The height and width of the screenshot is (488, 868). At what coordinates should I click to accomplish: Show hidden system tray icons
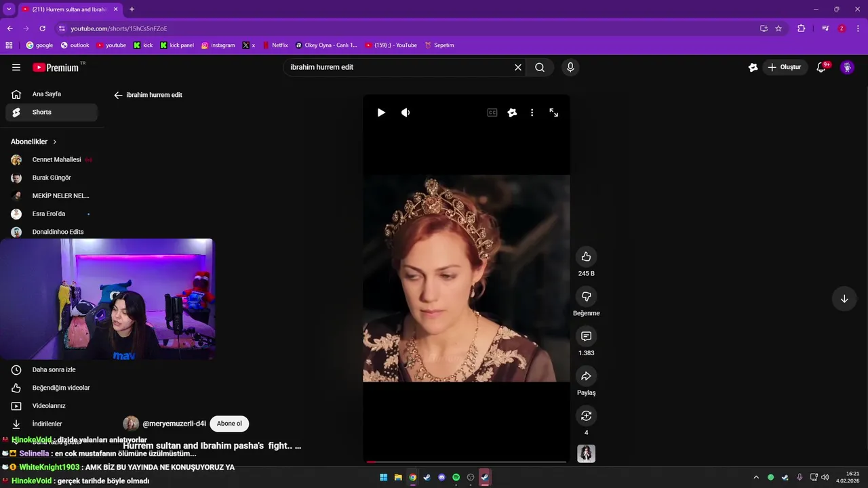point(756,477)
